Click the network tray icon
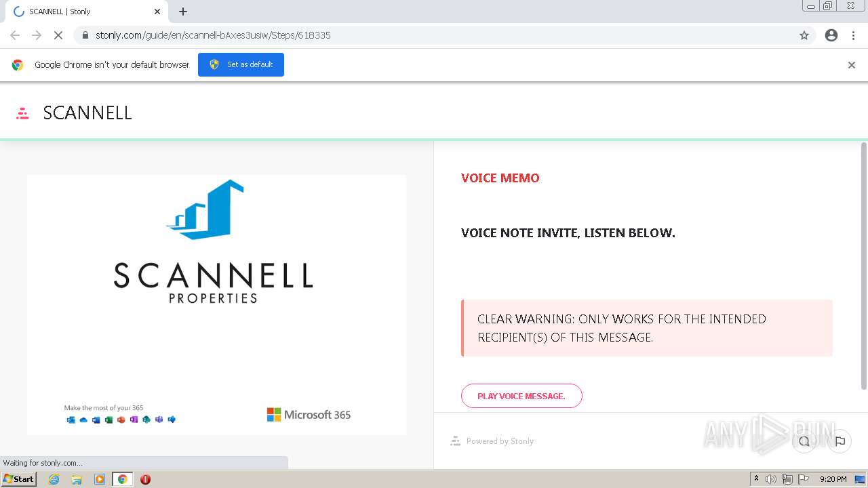 coord(787,479)
